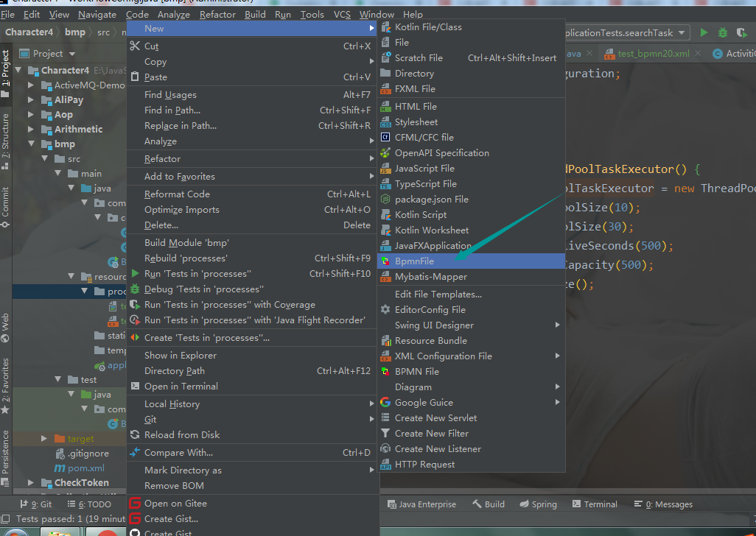
Task: Click the HTTP Request API icon
Action: click(385, 465)
